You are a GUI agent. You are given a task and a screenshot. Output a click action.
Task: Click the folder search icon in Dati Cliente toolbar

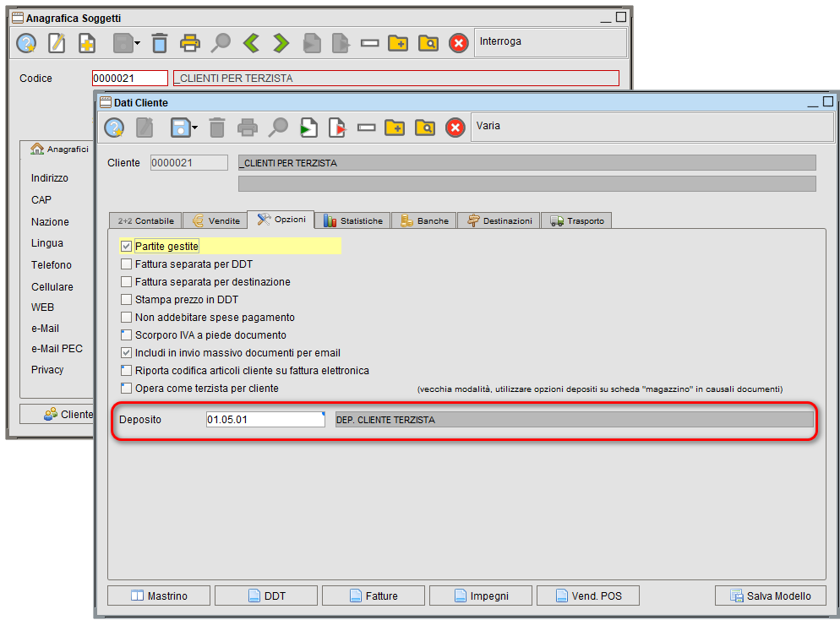click(424, 128)
